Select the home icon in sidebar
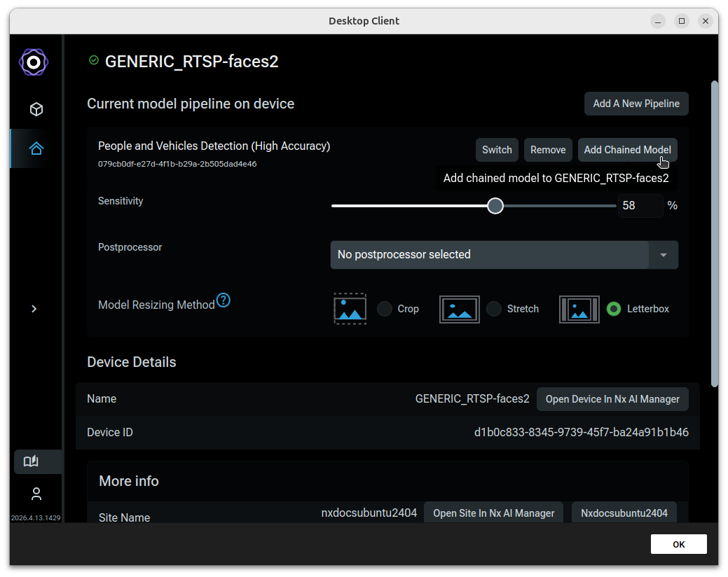The image size is (728, 577). tap(36, 148)
